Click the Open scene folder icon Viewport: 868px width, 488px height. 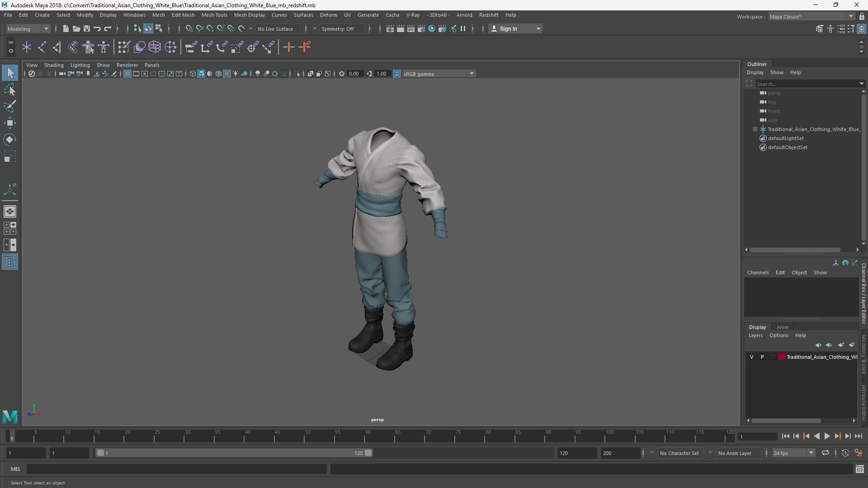[x=76, y=28]
